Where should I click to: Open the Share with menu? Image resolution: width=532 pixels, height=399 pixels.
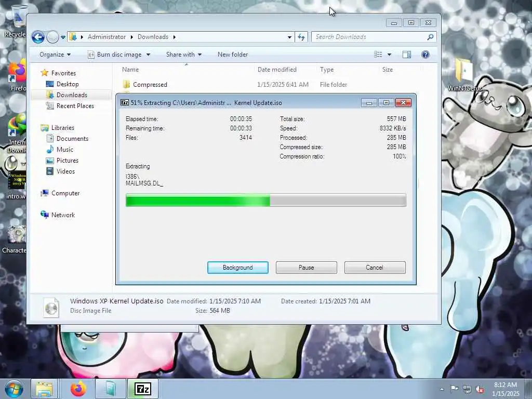(x=184, y=55)
